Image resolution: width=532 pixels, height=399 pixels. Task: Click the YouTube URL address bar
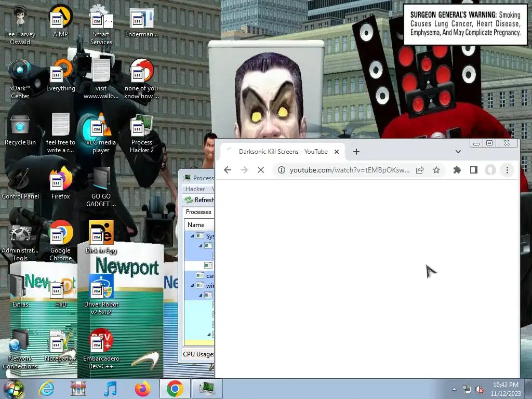[350, 170]
